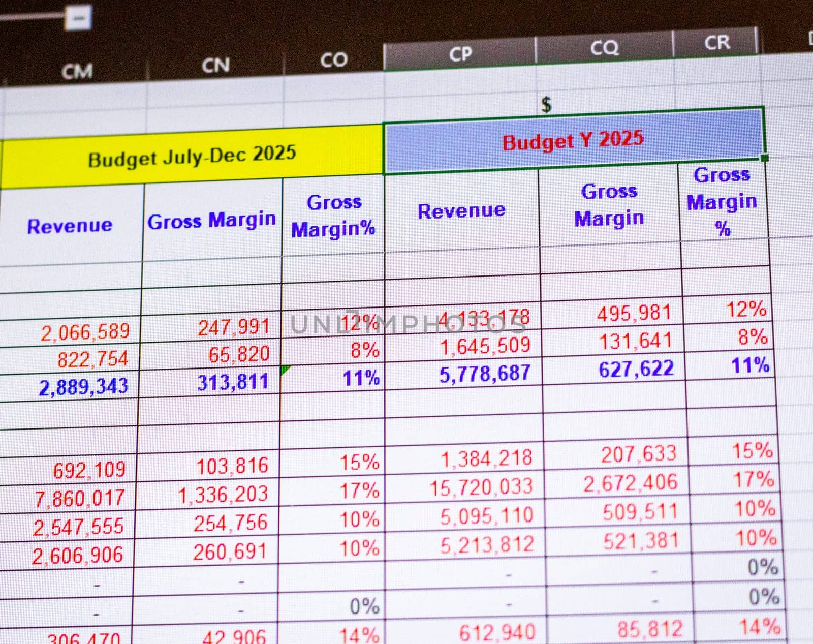This screenshot has height=644, width=813.
Task: Select the Gross Margin header in column CQ
Action: coord(609,205)
